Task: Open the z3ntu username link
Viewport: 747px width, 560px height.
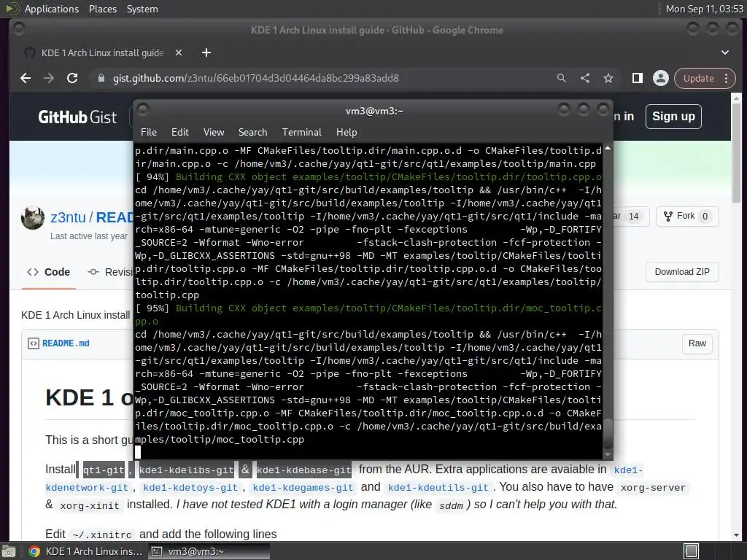Action: click(x=68, y=217)
